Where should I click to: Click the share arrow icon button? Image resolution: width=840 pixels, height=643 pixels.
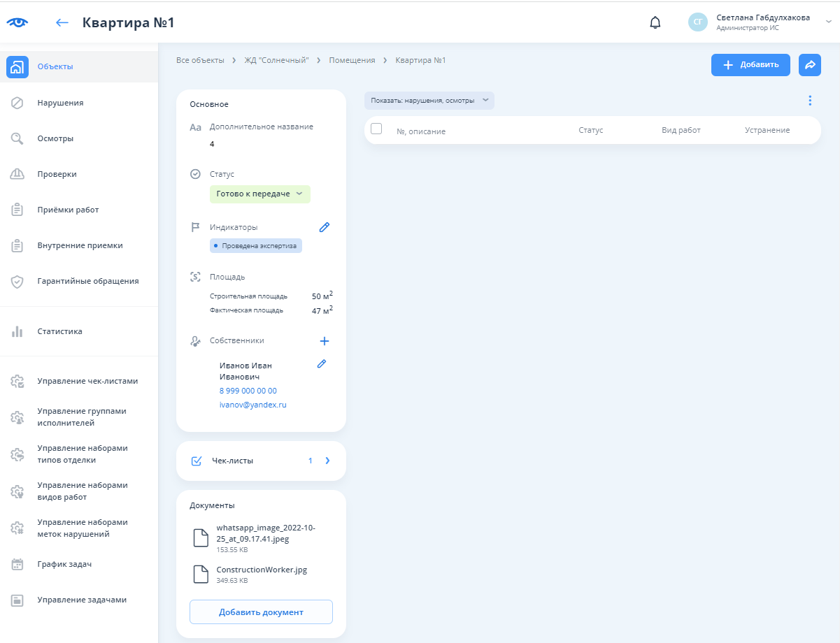809,65
